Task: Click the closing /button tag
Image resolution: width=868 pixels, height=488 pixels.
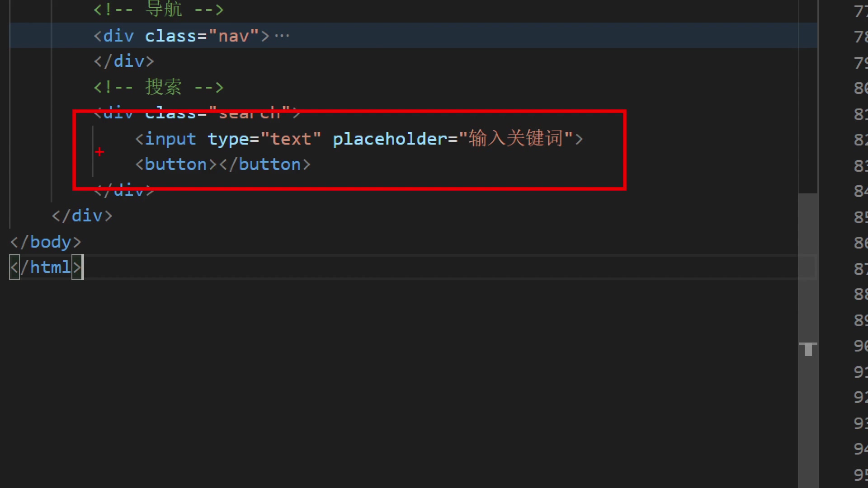Action: click(x=265, y=164)
